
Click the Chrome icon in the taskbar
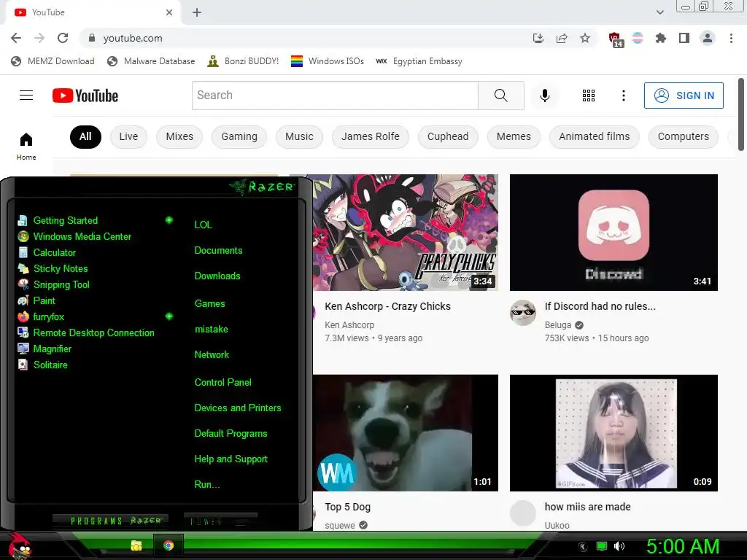169,545
